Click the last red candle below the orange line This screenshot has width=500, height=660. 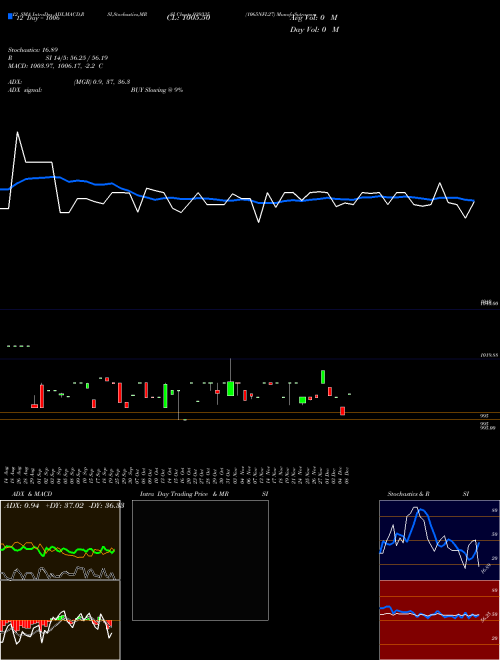tap(343, 411)
